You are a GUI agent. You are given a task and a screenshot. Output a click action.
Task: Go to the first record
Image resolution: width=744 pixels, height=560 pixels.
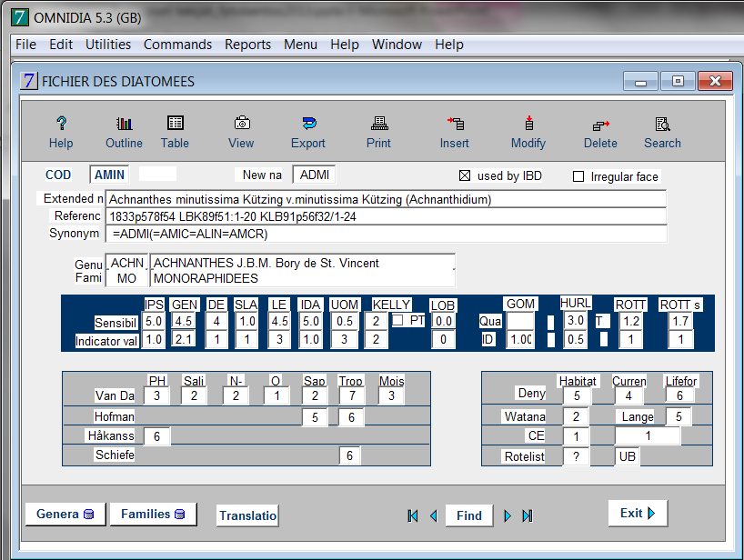click(x=413, y=515)
